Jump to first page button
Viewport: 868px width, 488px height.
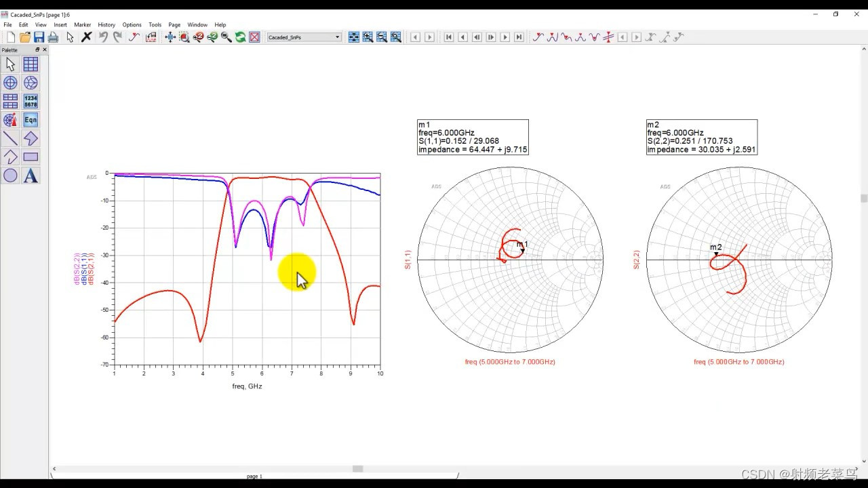[x=448, y=37]
